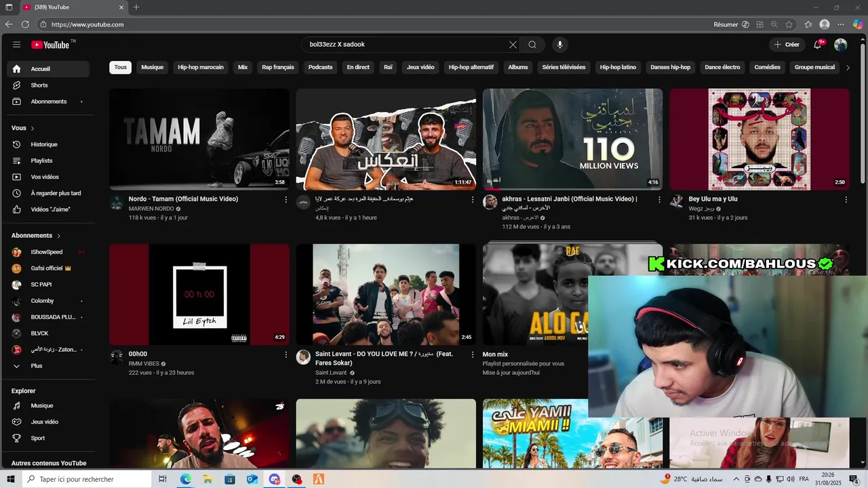Open the Mon mix playlist title
The height and width of the screenshot is (488, 868).
[495, 354]
